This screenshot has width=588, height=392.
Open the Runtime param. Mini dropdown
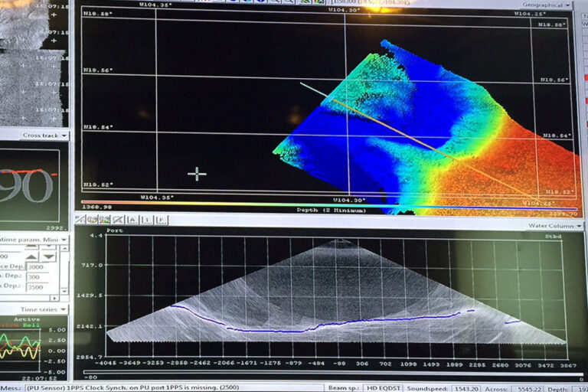tap(34, 240)
